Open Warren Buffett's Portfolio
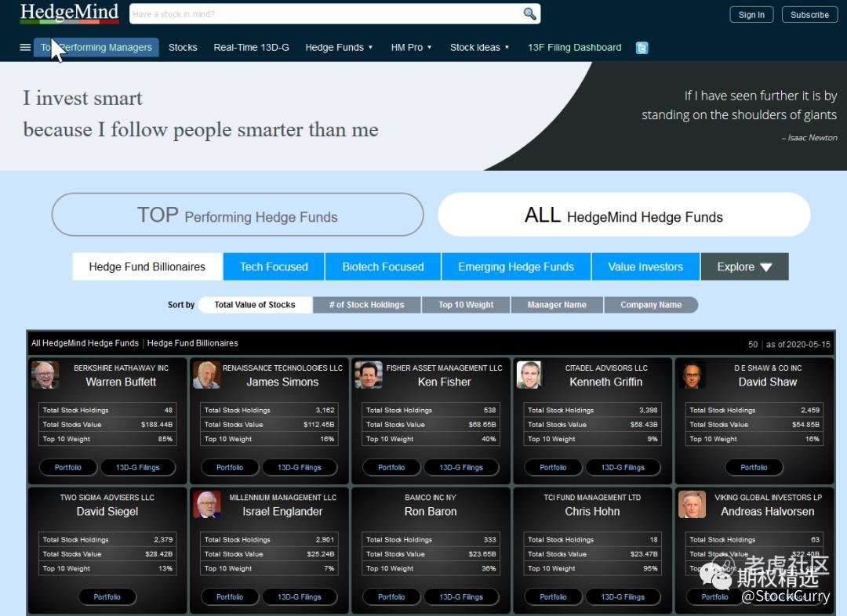 [68, 468]
